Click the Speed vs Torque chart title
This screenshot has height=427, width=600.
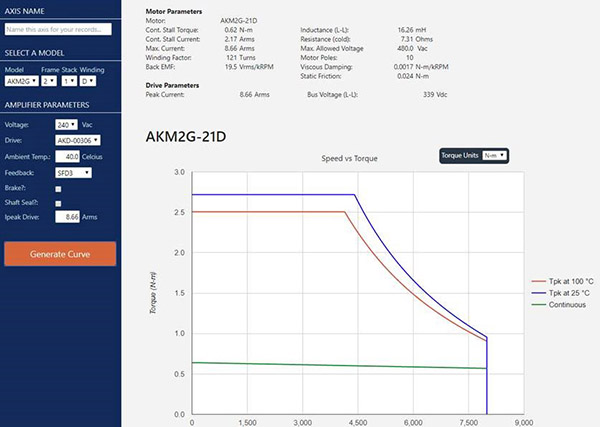click(349, 158)
